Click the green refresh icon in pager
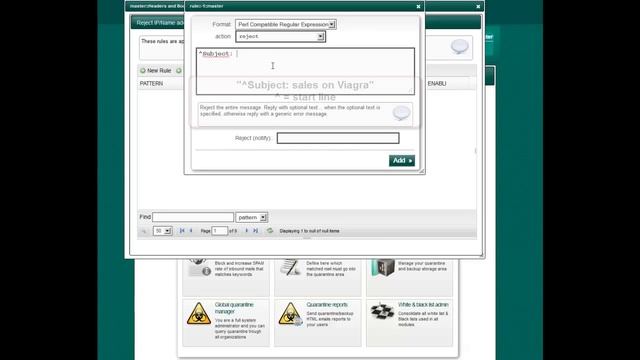Image resolution: width=640 pixels, height=360 pixels. 270,231
